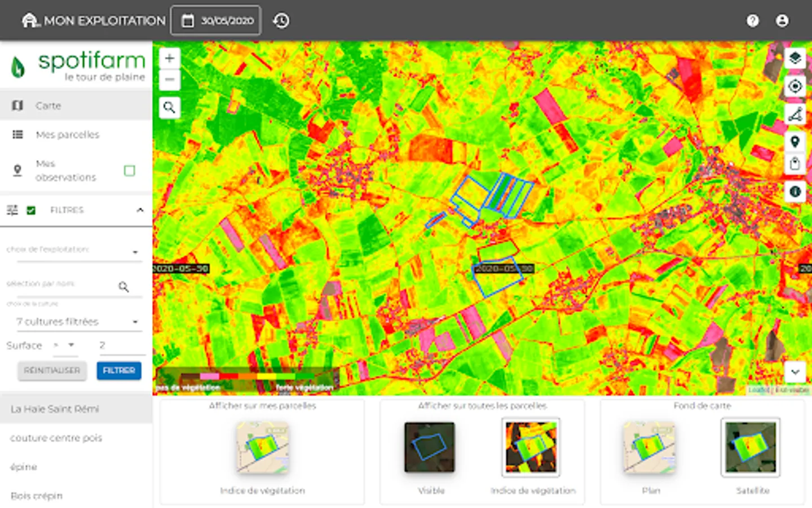Click the dark green swatch in vegetation legend
812x508 pixels.
[x=305, y=376]
